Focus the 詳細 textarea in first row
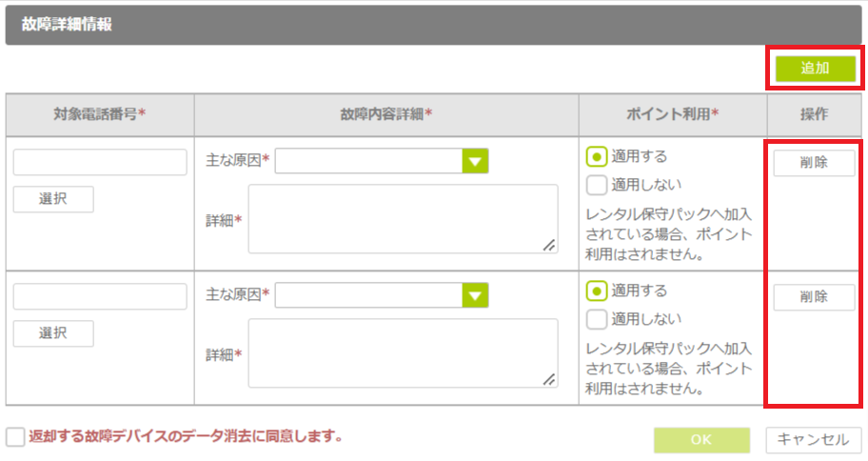 (402, 219)
